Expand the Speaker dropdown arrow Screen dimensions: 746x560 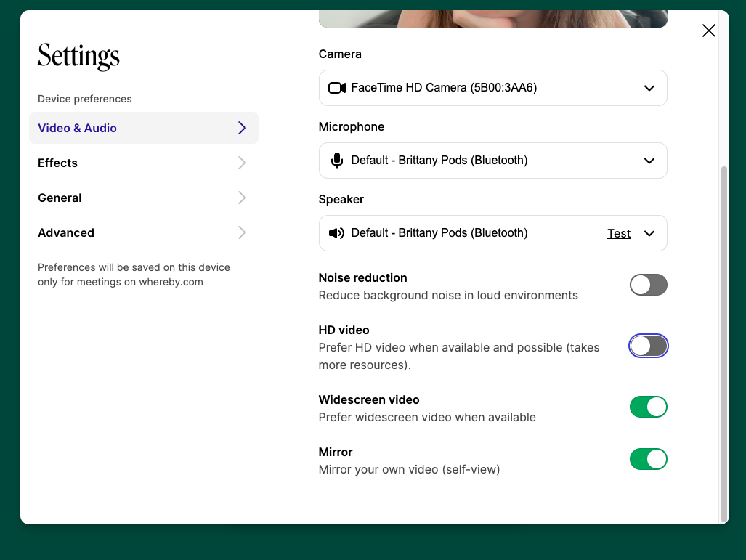pos(649,233)
